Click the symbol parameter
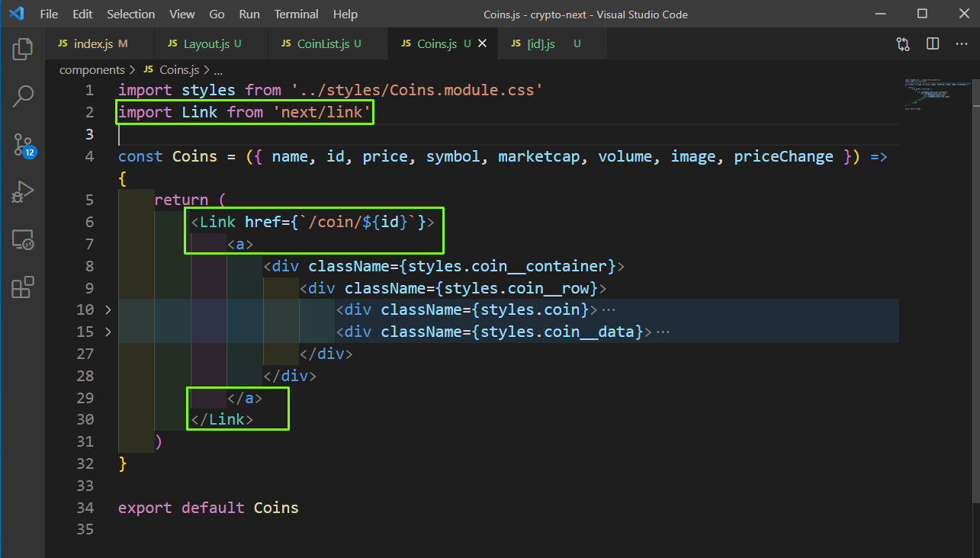 tap(453, 156)
